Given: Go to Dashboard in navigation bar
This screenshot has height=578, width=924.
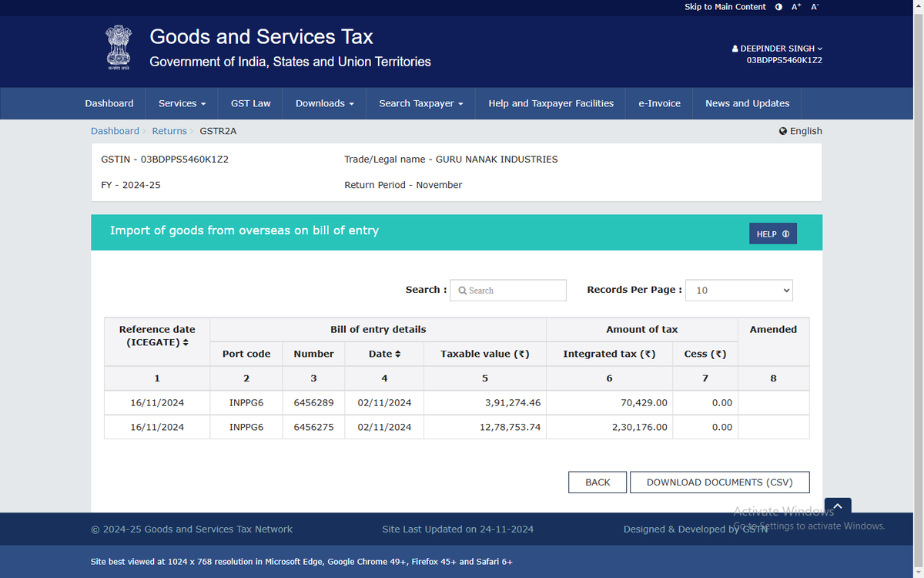Looking at the screenshot, I should (109, 103).
